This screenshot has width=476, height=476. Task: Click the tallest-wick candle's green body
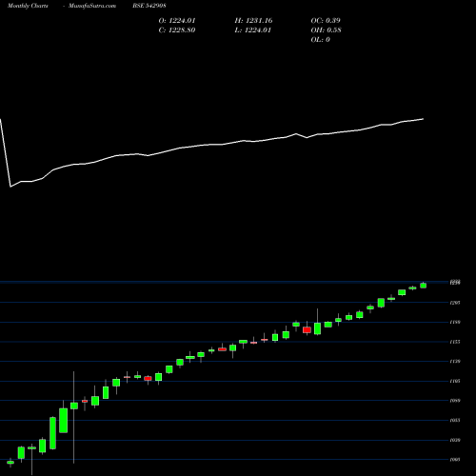pos(74,406)
